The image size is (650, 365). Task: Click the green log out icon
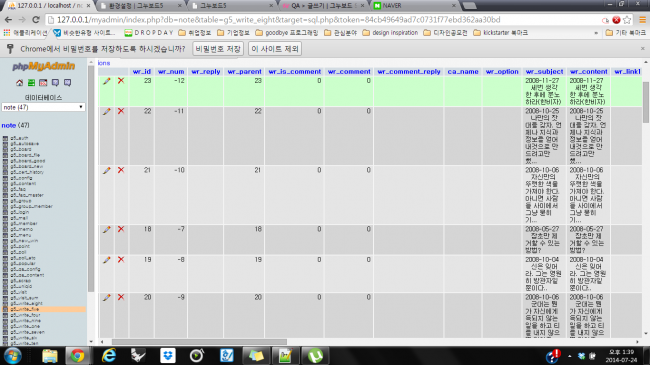point(31,83)
